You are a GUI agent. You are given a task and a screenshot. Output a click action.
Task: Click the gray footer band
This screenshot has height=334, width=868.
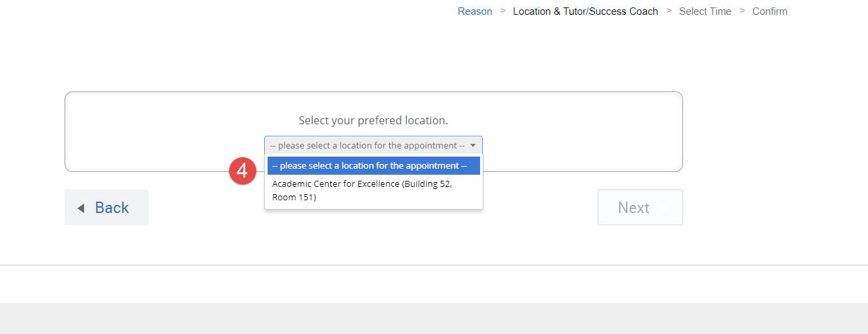[434, 319]
